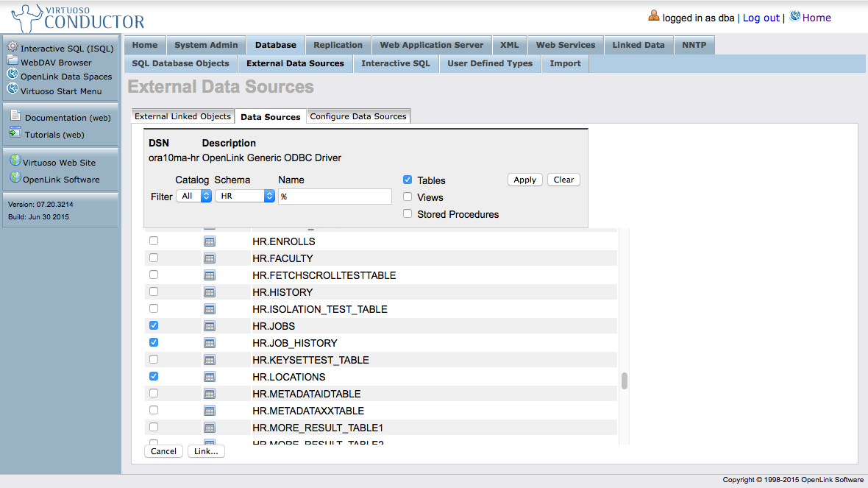
Task: Click the Home globe icon at top right
Action: [794, 16]
